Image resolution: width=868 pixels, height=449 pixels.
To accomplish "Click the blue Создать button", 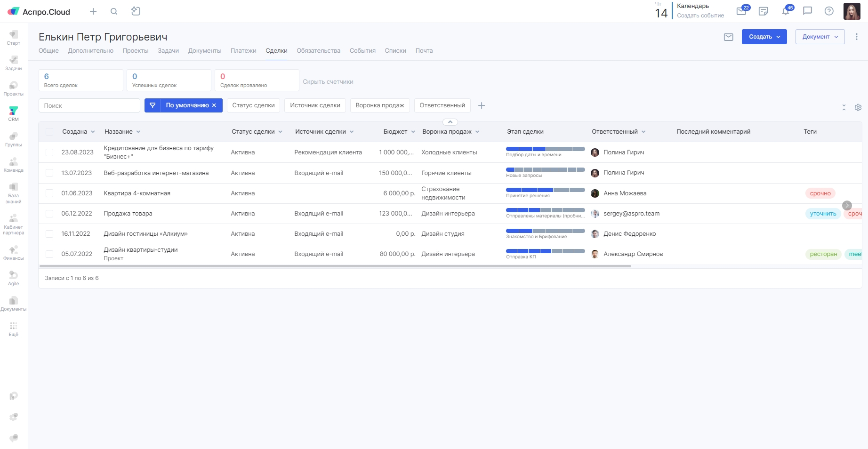I will point(764,37).
